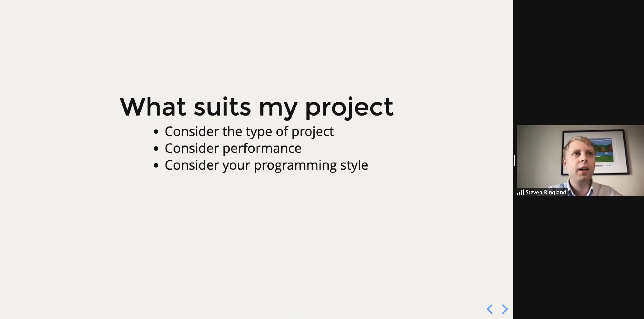644x319 pixels.
Task: Select Steven Ringland's video thumbnail
Action: (580, 161)
